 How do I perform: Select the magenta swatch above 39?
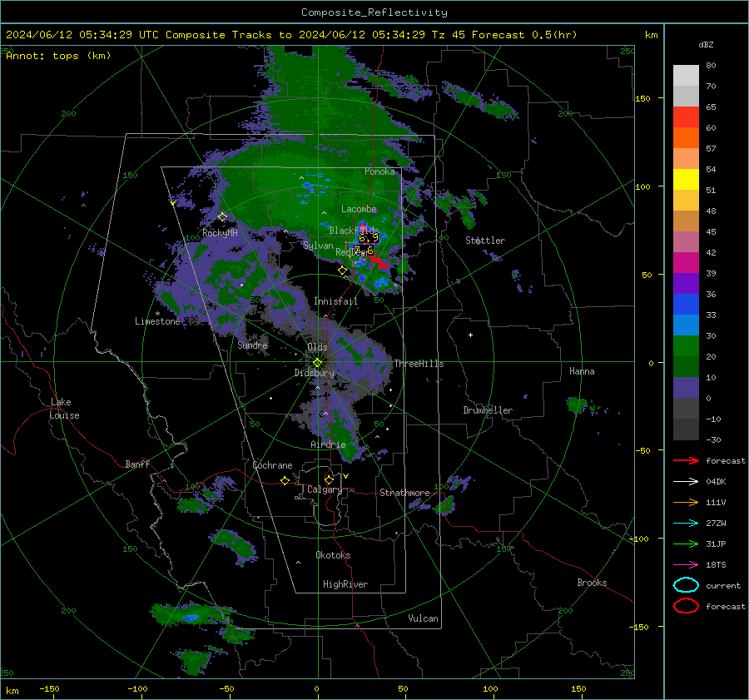point(686,263)
